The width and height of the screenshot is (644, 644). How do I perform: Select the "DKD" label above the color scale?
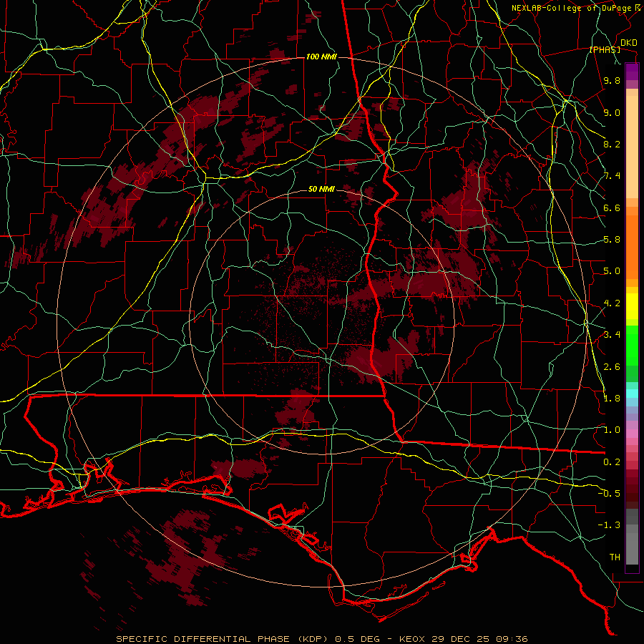point(629,43)
